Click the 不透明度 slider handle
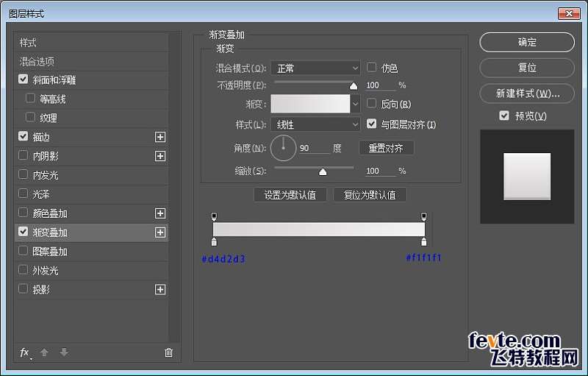 [354, 86]
